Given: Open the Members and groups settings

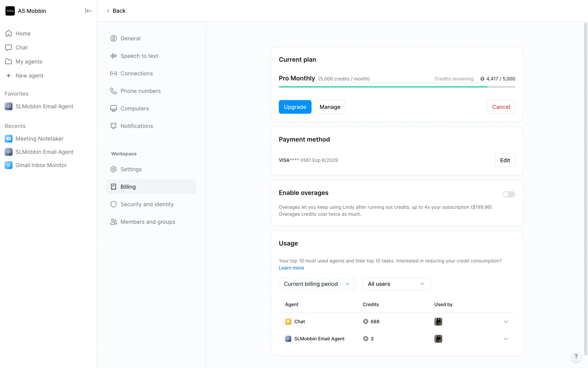Looking at the screenshot, I should (x=148, y=222).
